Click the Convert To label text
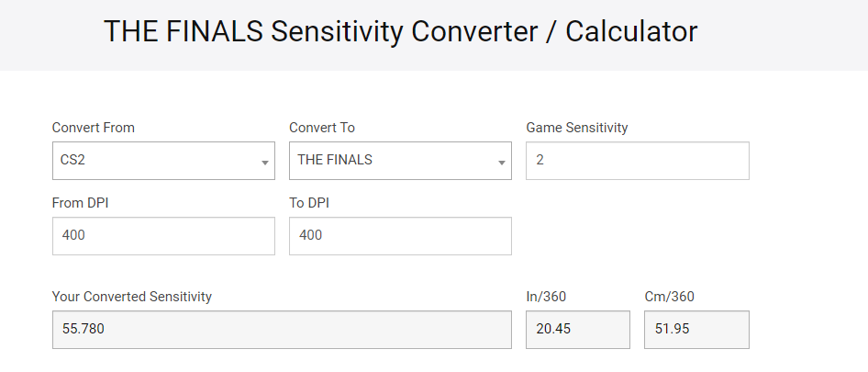This screenshot has height=372, width=868. [322, 128]
